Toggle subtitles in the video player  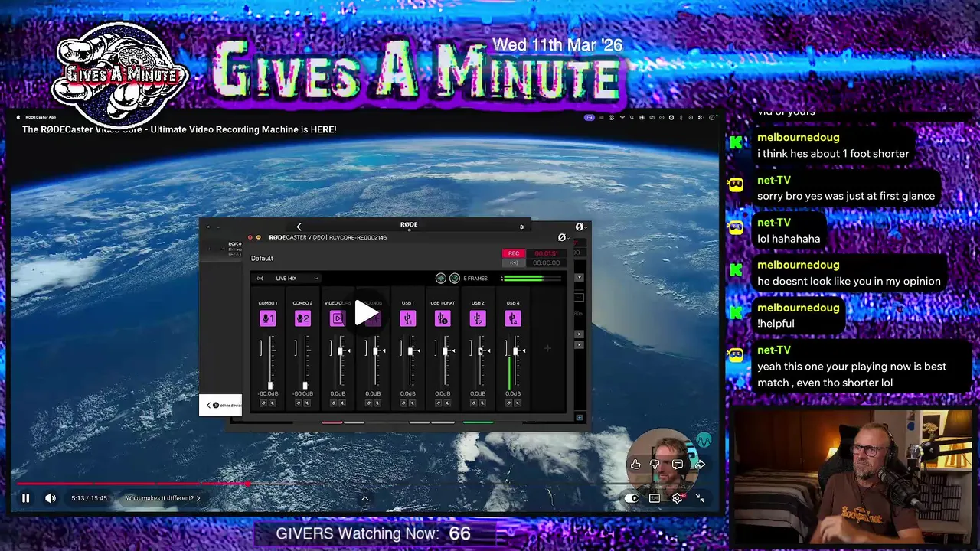click(x=655, y=498)
